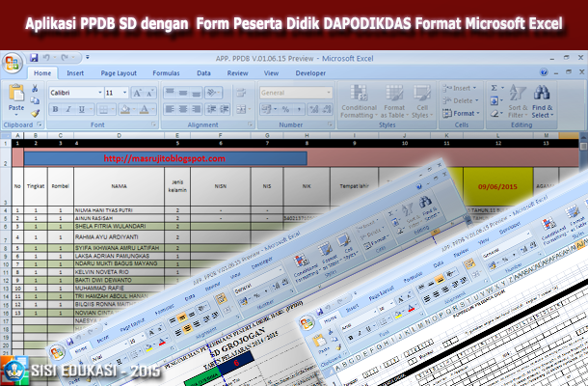Open Cell Styles gallery in the upright window
This screenshot has width=588, height=386.
tap(422, 101)
